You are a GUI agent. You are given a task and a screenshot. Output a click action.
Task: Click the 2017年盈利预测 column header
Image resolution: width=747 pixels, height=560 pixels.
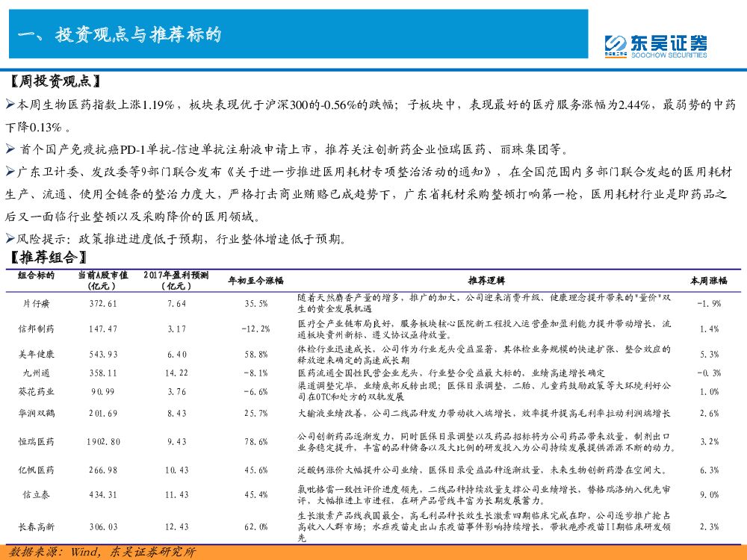point(176,280)
